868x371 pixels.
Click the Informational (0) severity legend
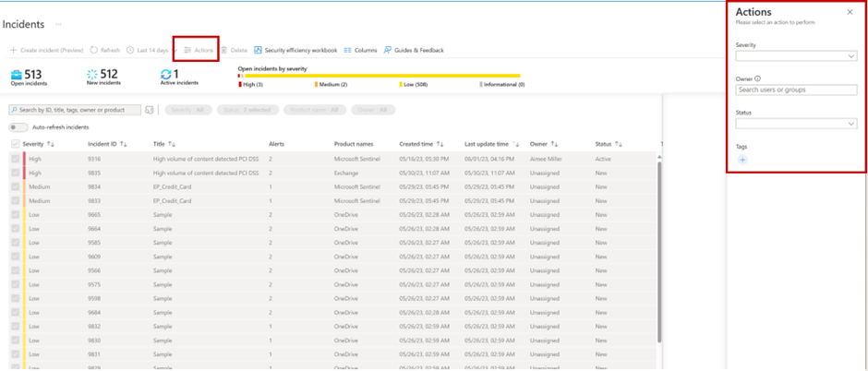[x=502, y=85]
